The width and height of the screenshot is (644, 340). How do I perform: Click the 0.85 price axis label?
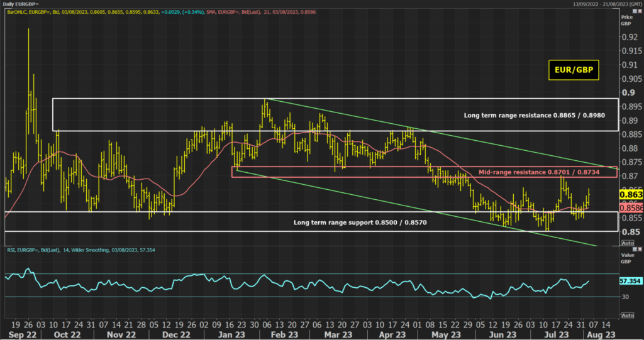coord(630,232)
